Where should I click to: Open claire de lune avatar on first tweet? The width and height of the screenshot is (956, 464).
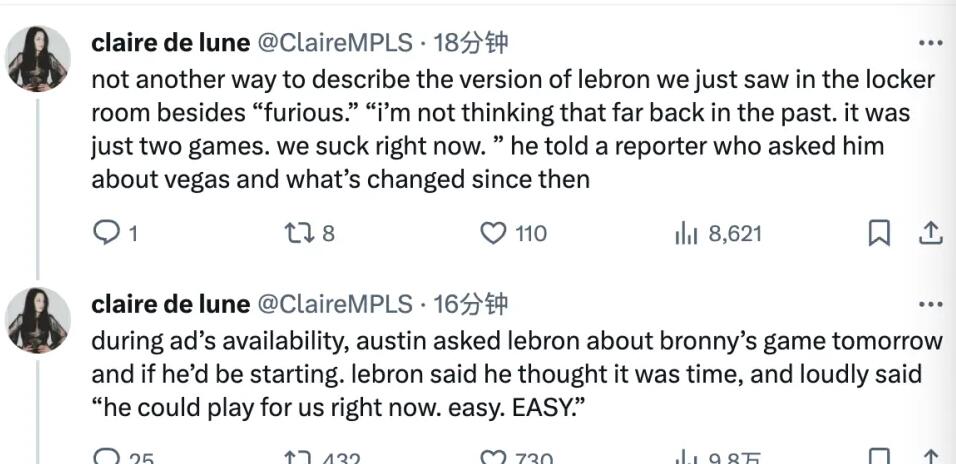[39, 59]
